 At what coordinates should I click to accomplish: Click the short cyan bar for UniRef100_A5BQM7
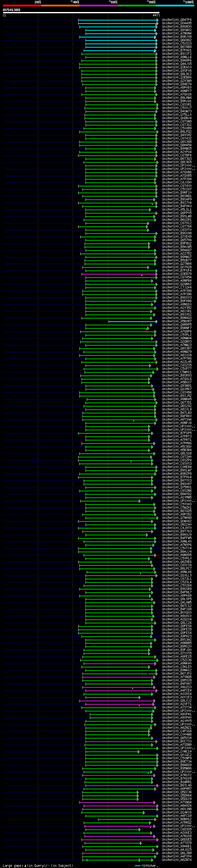click(133, 321)
